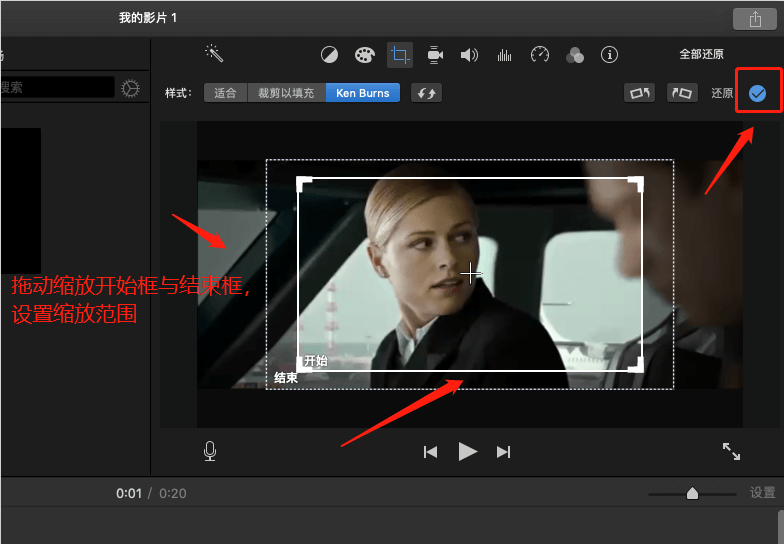784x544 pixels.
Task: Open the clip filter icon
Action: click(x=575, y=55)
